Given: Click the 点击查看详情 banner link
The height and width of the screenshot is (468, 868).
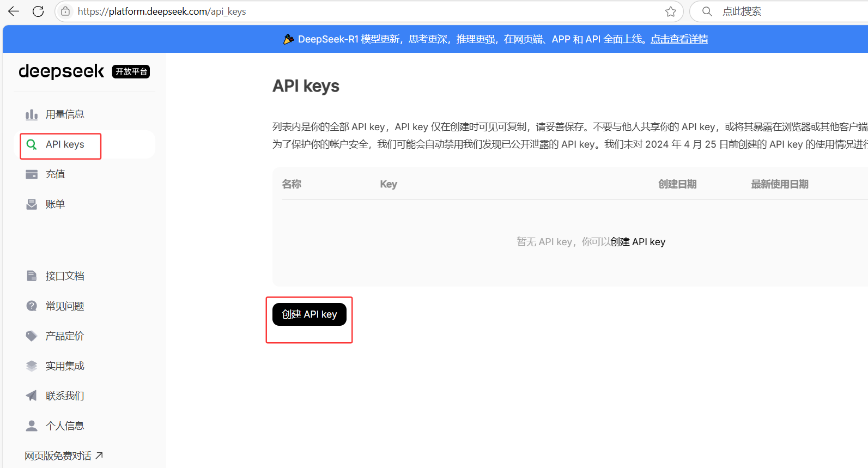Looking at the screenshot, I should [679, 39].
